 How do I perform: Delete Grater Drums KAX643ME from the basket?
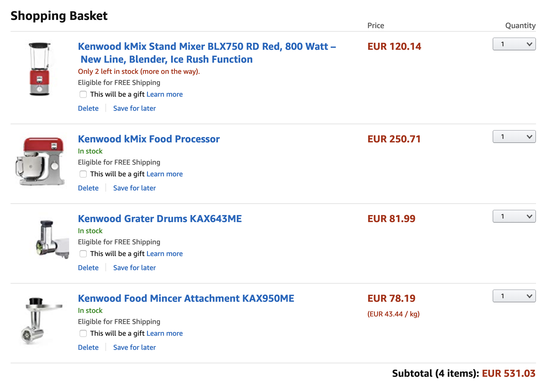pyautogui.click(x=88, y=268)
